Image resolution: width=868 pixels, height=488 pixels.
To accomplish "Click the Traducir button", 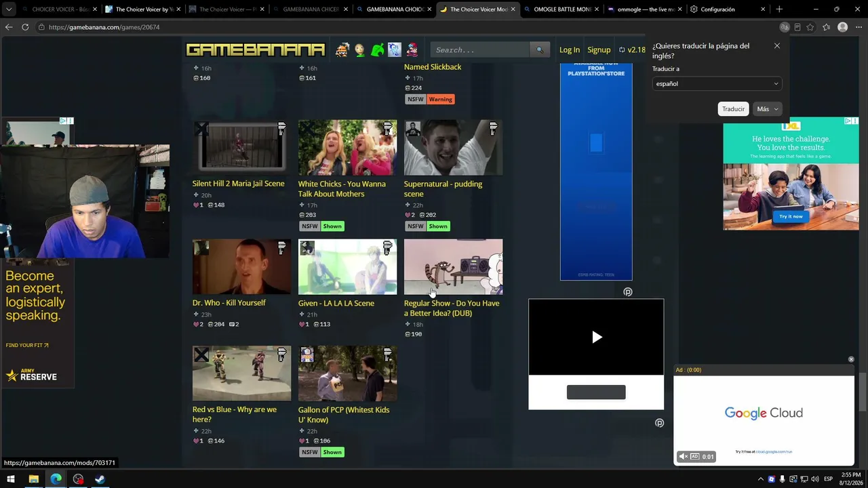I will pyautogui.click(x=733, y=109).
